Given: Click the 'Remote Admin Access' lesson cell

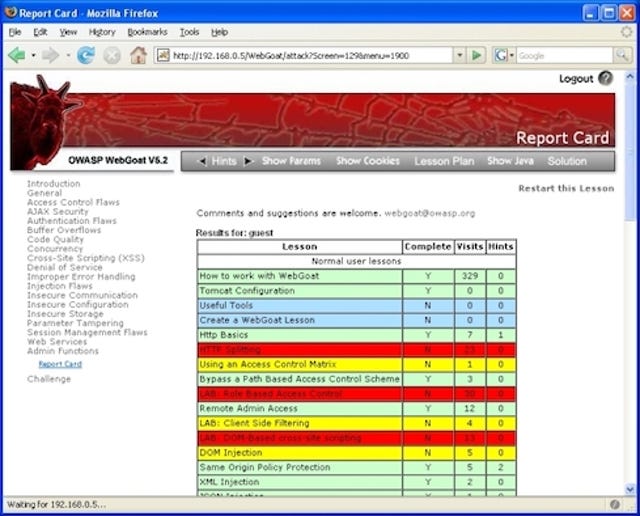Looking at the screenshot, I should [300, 408].
